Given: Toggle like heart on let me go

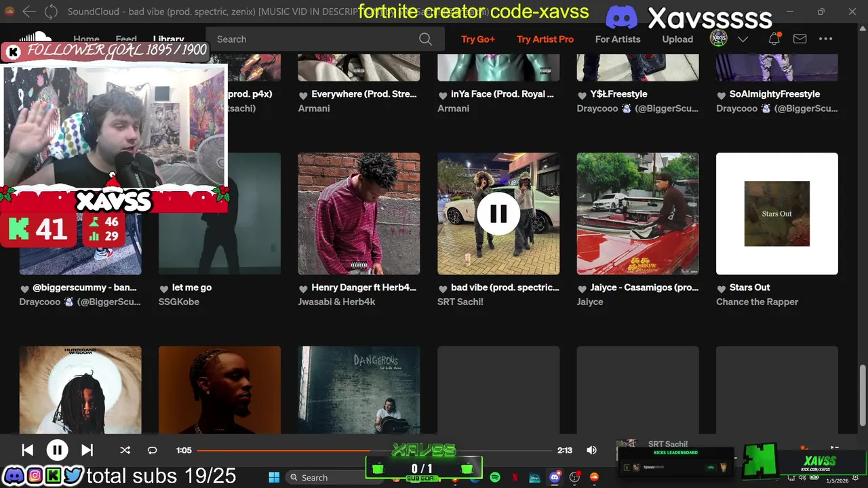Looking at the screenshot, I should pyautogui.click(x=164, y=288).
